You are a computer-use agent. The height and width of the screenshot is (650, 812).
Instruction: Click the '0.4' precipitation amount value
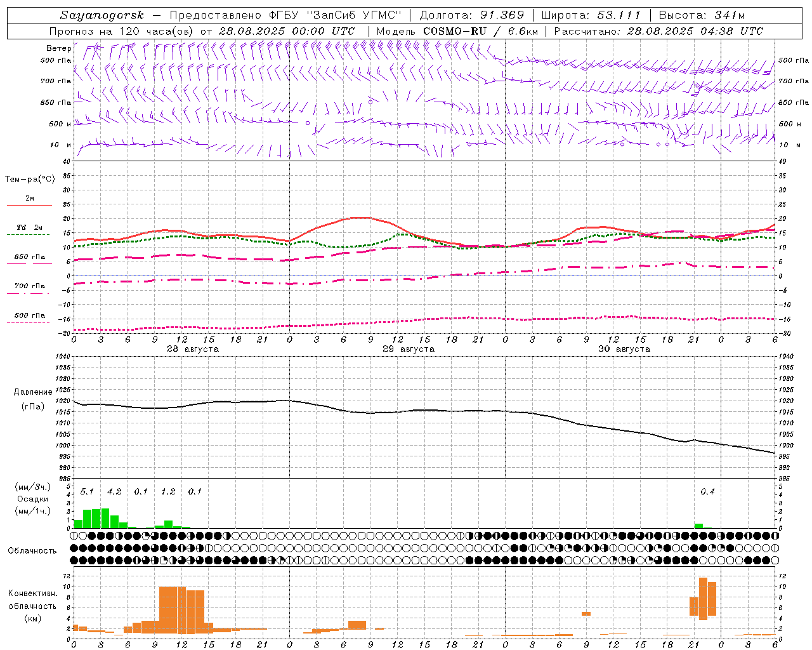[707, 492]
